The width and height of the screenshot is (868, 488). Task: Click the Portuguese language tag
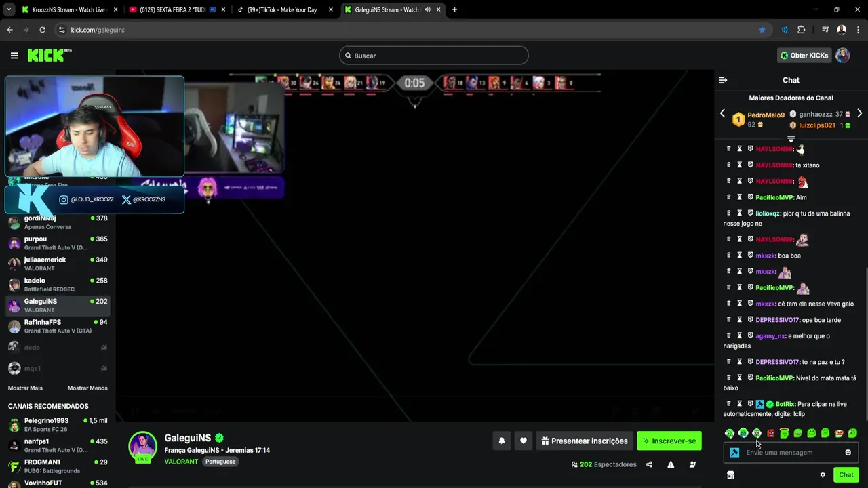click(220, 462)
